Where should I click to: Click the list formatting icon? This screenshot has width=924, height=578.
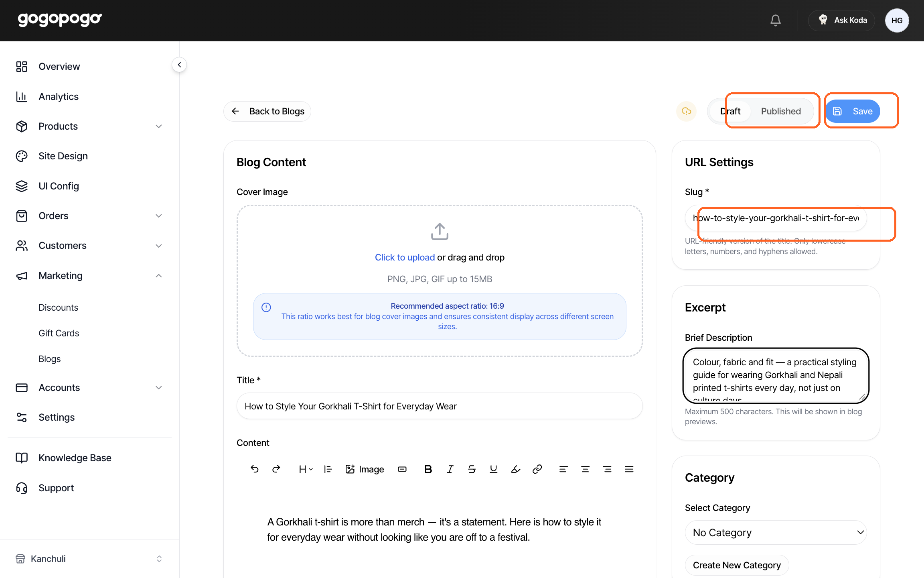pos(328,469)
